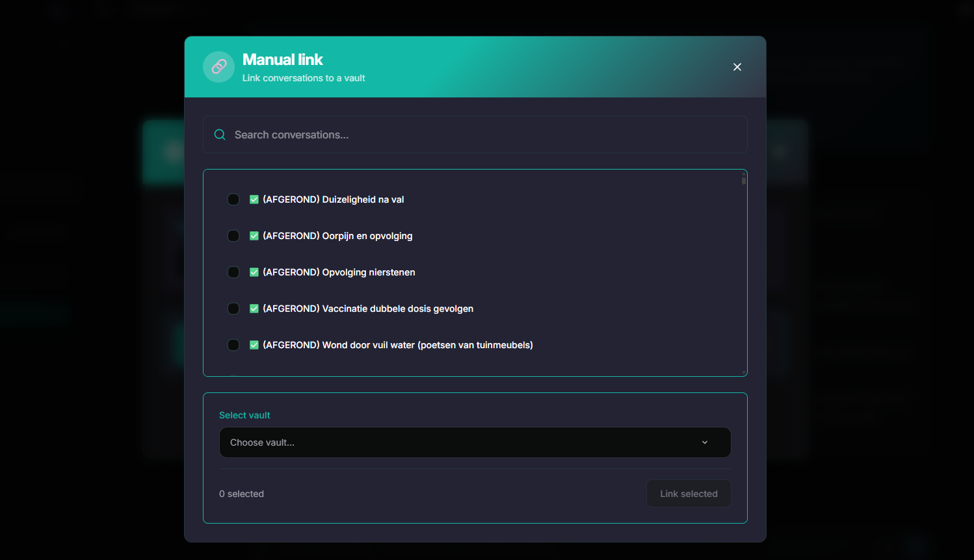Click the green checkmark beside Duizeligheid na val
Image resolution: width=974 pixels, height=560 pixels.
click(x=254, y=199)
